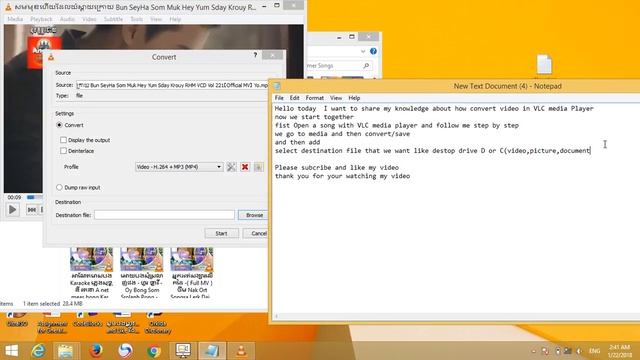The height and width of the screenshot is (360, 640).
Task: Open Notepad Format menu
Action: [x=314, y=98]
